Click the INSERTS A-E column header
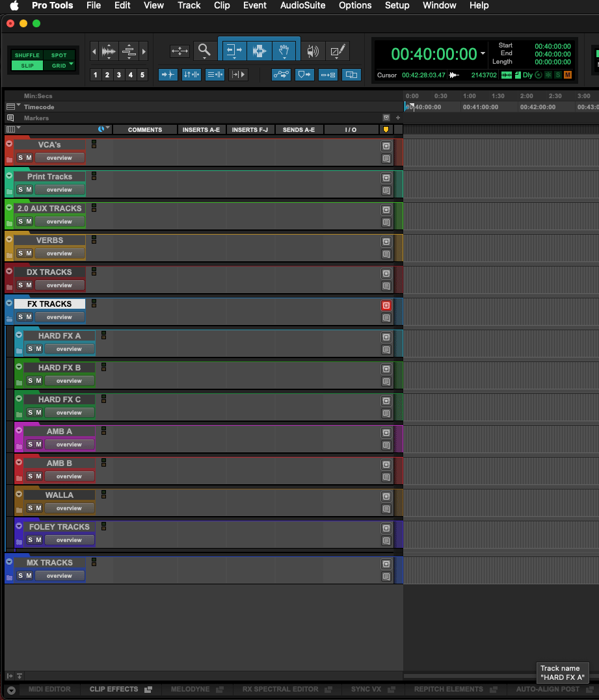The height and width of the screenshot is (700, 599). [201, 129]
